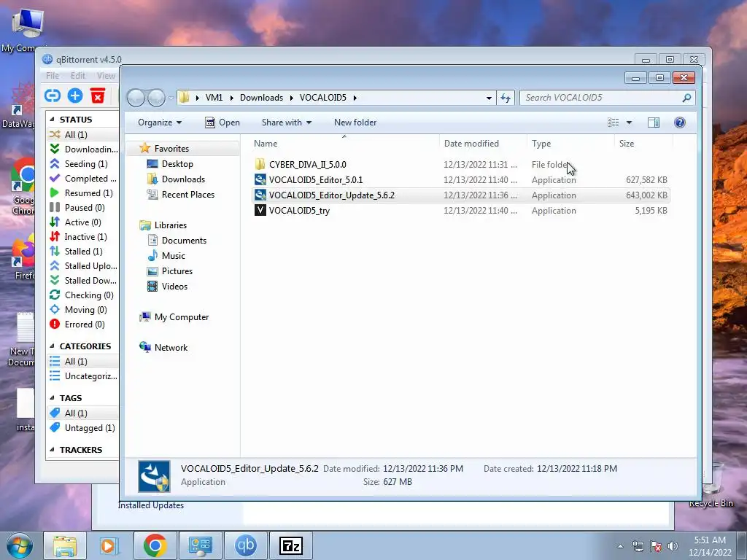Open the recent pages dropdown arrow
The width and height of the screenshot is (747, 560).
[x=171, y=98]
